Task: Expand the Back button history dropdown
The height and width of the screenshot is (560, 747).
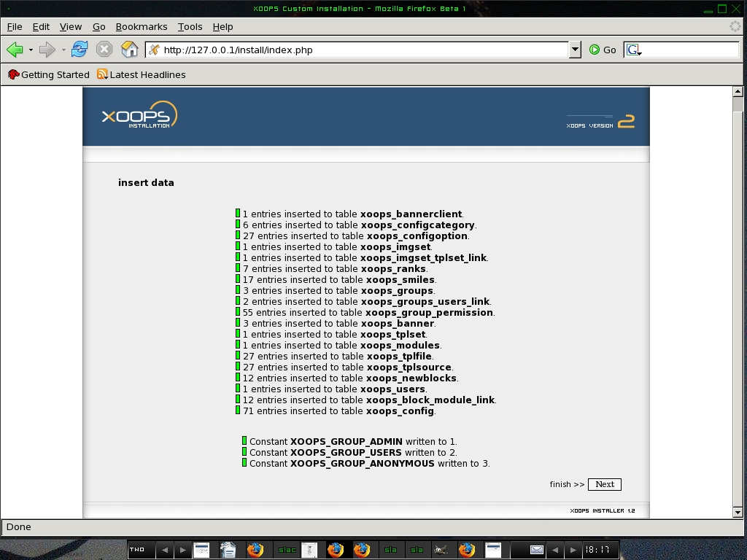Action: click(x=31, y=50)
